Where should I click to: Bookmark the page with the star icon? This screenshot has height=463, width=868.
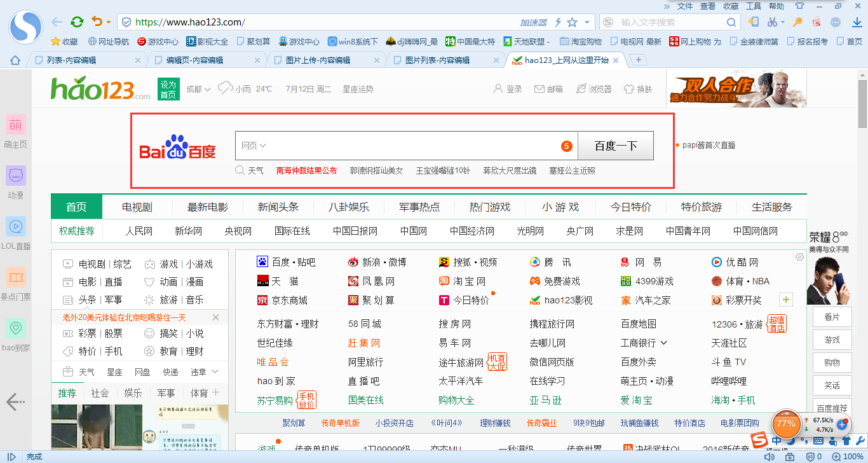pyautogui.click(x=572, y=22)
